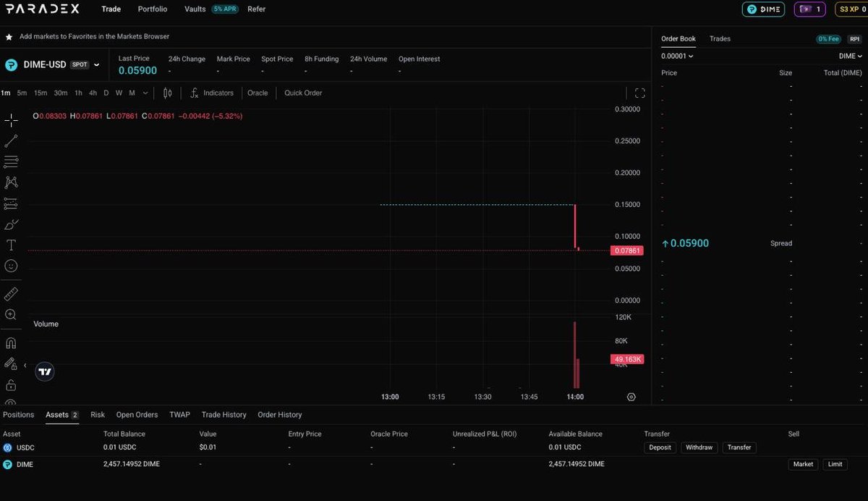Open chart settings gear icon
868x501 pixels.
[x=631, y=397]
